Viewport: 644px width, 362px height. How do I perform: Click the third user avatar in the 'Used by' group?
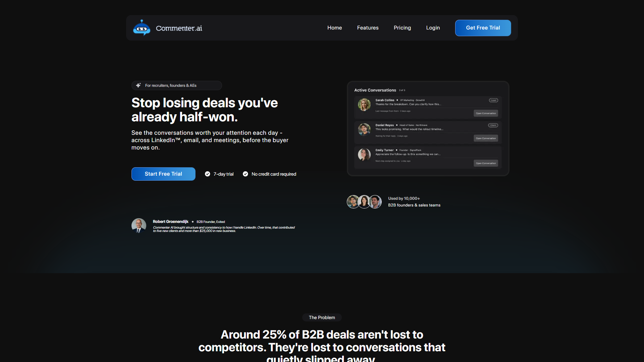tap(375, 202)
